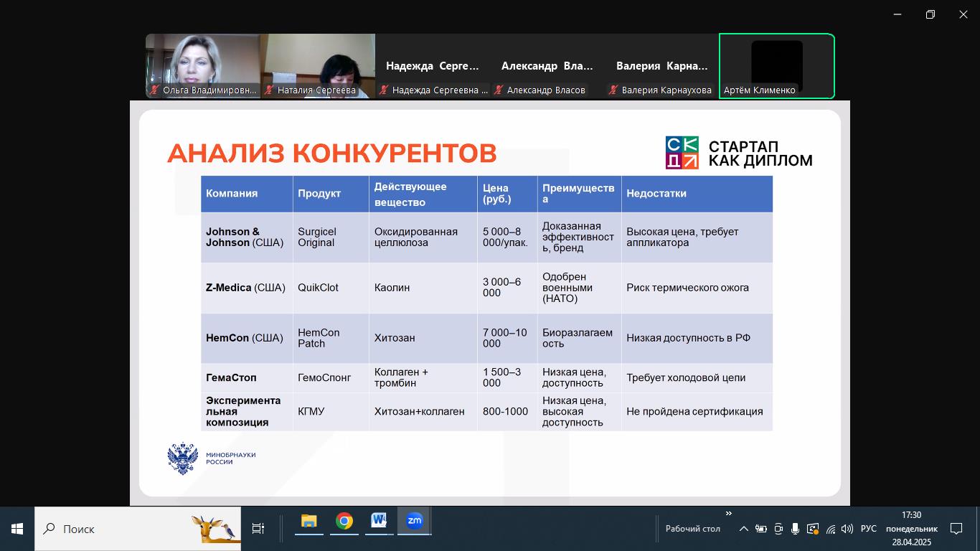Click the taskbar search box Поиск
The image size is (980, 551).
pos(138,529)
